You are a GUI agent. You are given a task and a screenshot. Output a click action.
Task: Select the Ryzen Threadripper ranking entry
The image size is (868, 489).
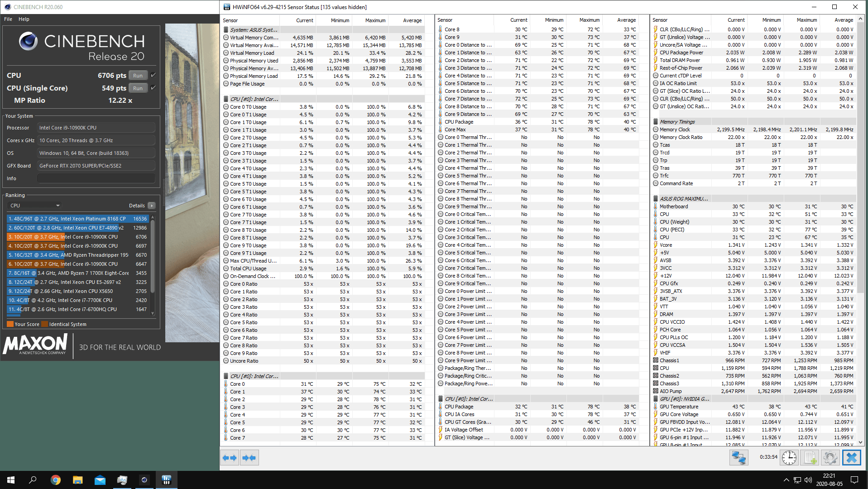77,255
